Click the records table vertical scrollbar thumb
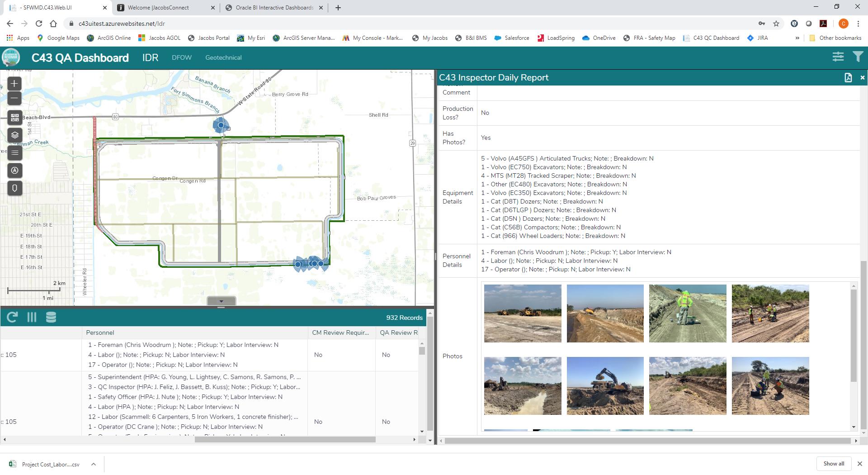 tap(422, 351)
